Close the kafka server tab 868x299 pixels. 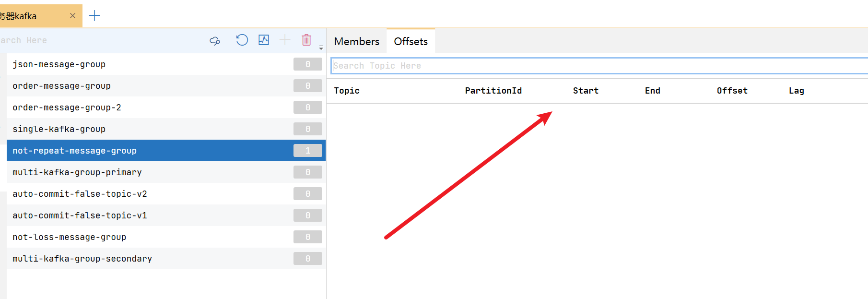tap(72, 16)
